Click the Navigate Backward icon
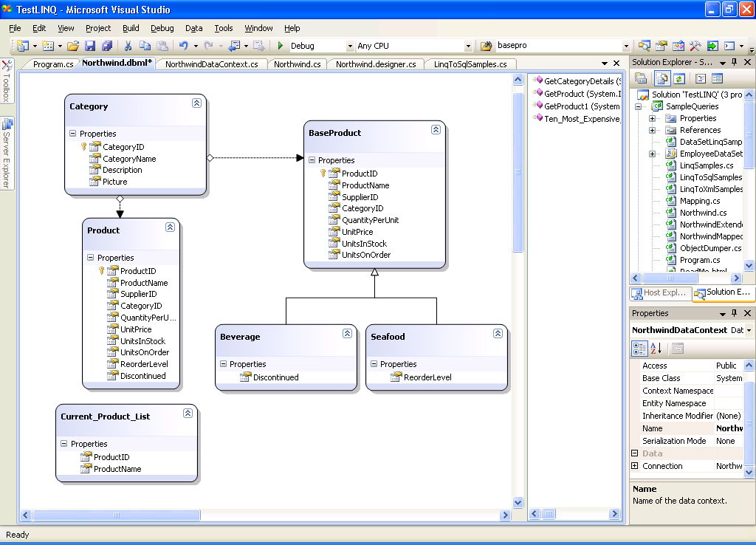 click(x=235, y=46)
